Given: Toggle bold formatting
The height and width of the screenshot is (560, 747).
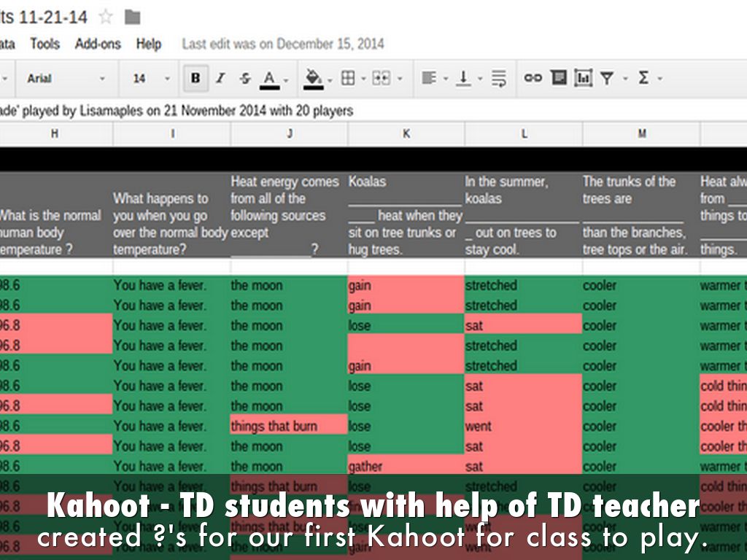Looking at the screenshot, I should (195, 78).
